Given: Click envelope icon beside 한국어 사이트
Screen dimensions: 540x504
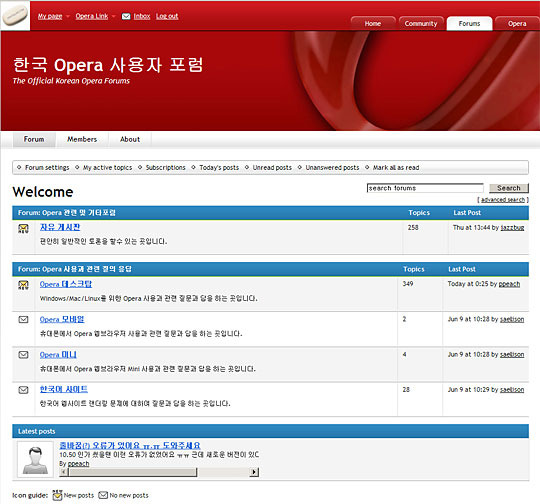Looking at the screenshot, I should [x=23, y=390].
